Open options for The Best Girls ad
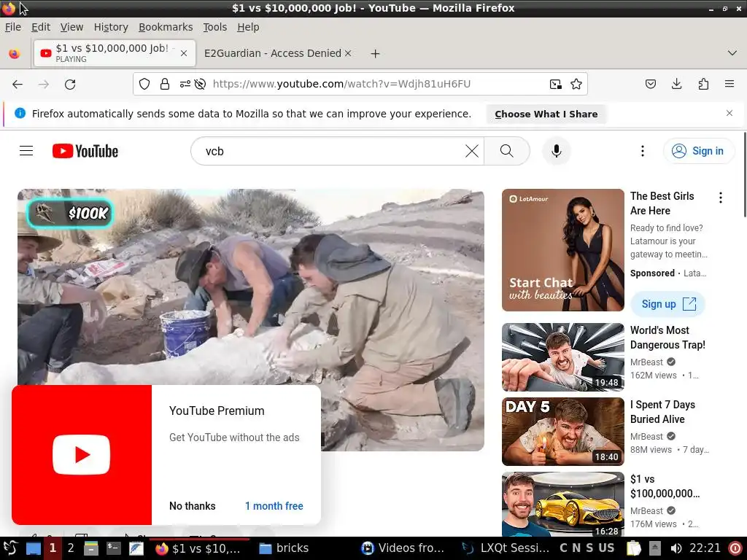747x560 pixels. point(720,197)
